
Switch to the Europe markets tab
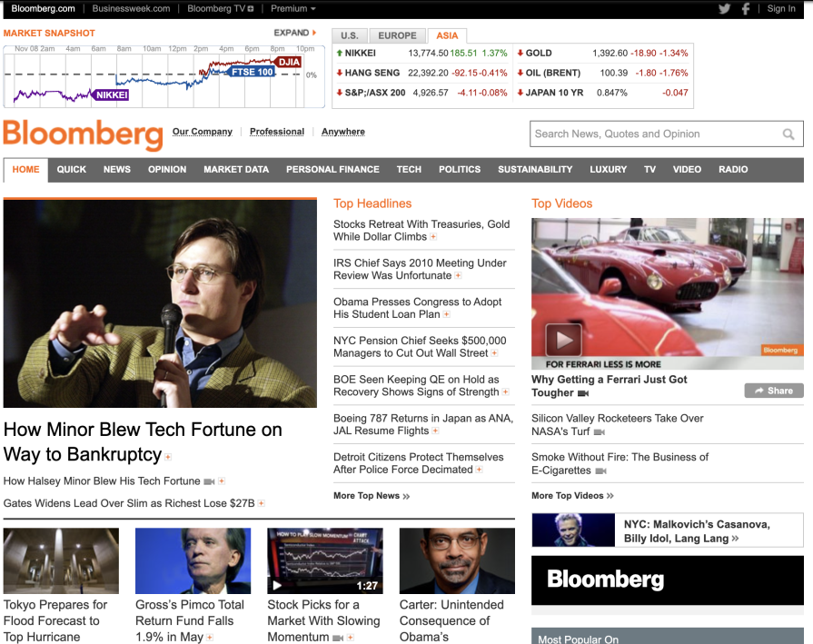[x=397, y=35]
